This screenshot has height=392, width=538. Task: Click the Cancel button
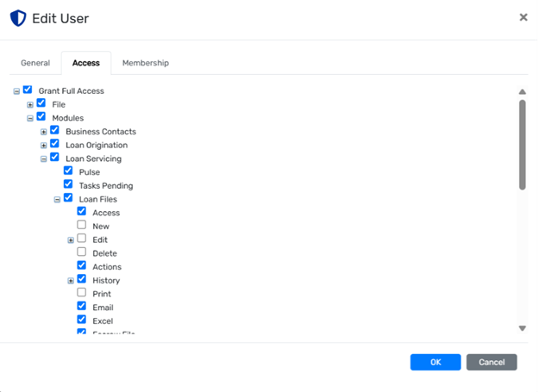click(491, 362)
